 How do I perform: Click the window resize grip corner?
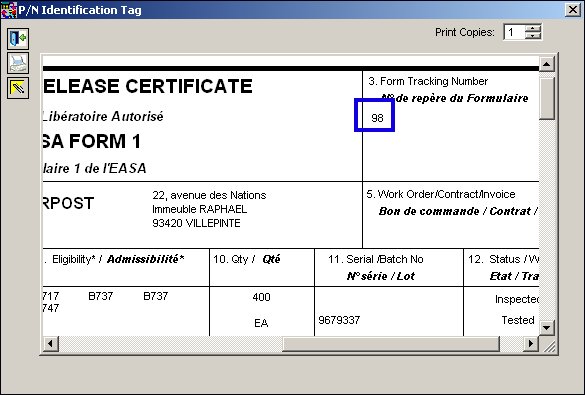tap(549, 346)
